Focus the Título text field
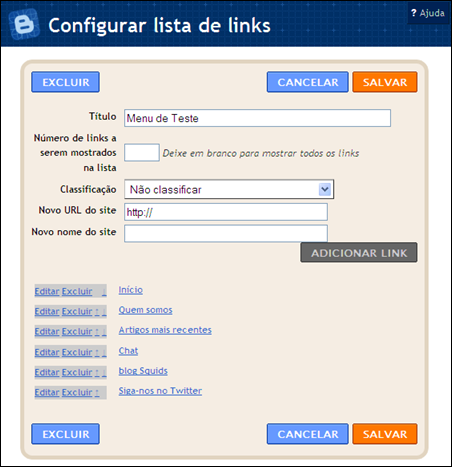This screenshot has height=467, width=452. point(257,118)
